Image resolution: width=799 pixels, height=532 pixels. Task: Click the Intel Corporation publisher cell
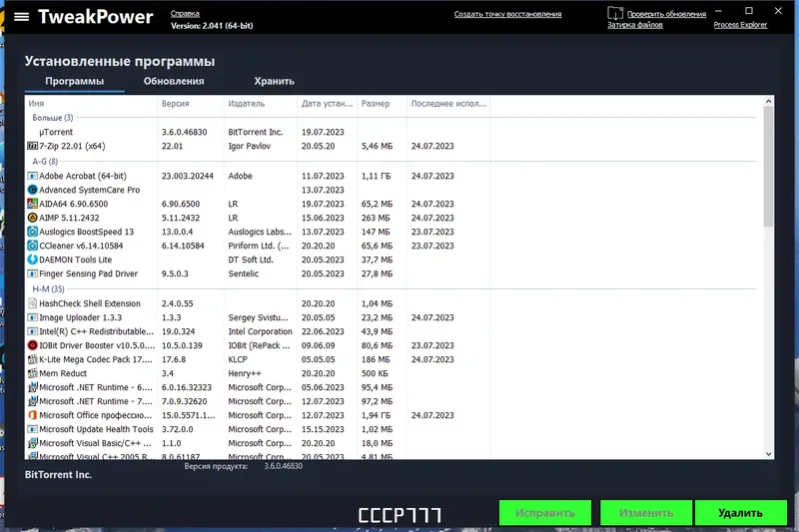tap(261, 331)
